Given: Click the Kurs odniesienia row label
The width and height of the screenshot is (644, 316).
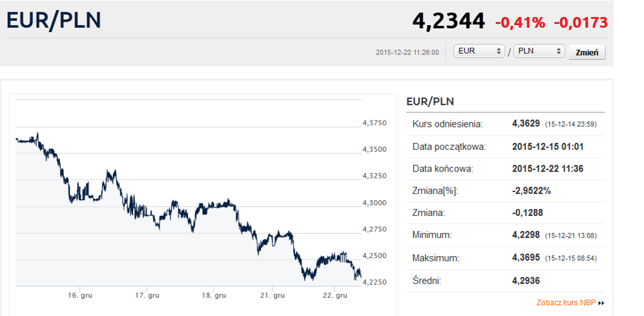Looking at the screenshot, I should (447, 124).
